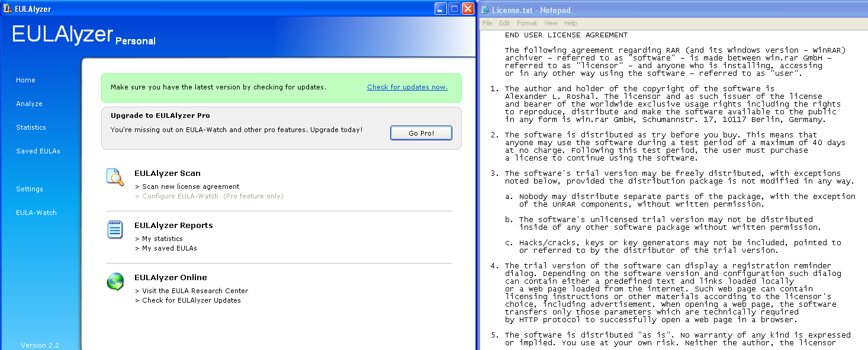The width and height of the screenshot is (868, 350).
Task: Open the Settings section
Action: (30, 189)
